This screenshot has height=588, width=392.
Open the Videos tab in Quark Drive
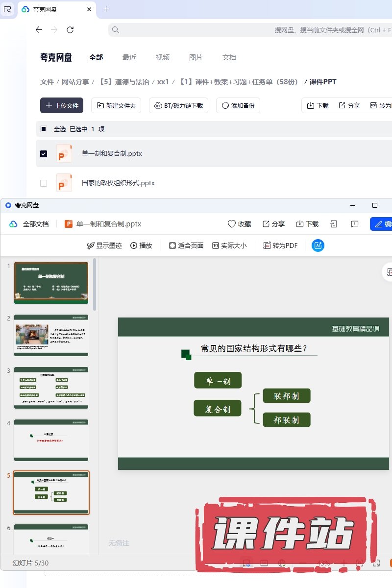pos(163,57)
